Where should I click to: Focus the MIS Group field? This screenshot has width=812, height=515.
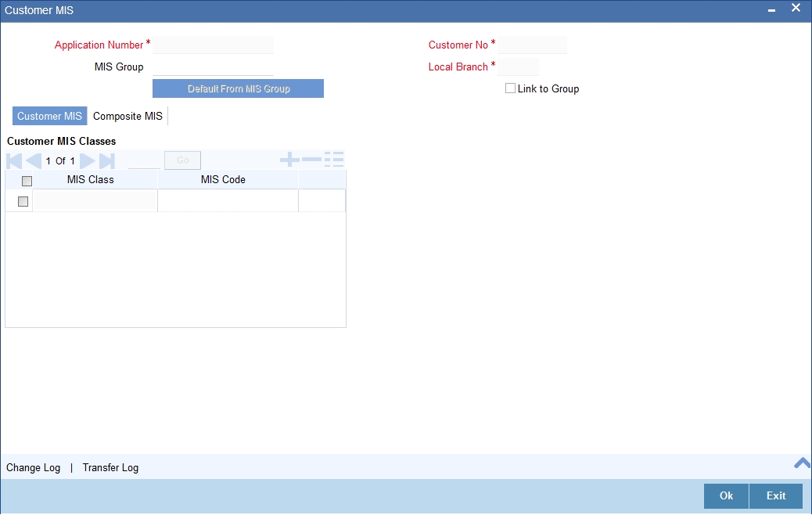coord(213,67)
